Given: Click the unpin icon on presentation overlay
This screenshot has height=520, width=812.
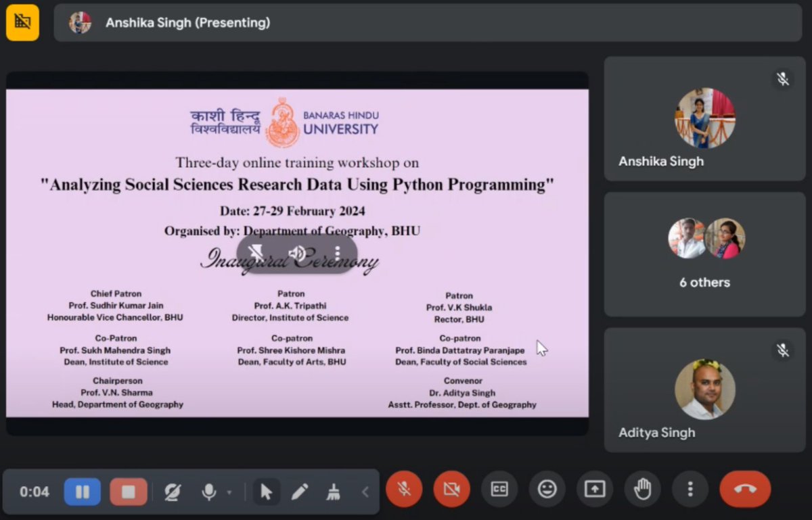Looking at the screenshot, I should click(x=256, y=254).
